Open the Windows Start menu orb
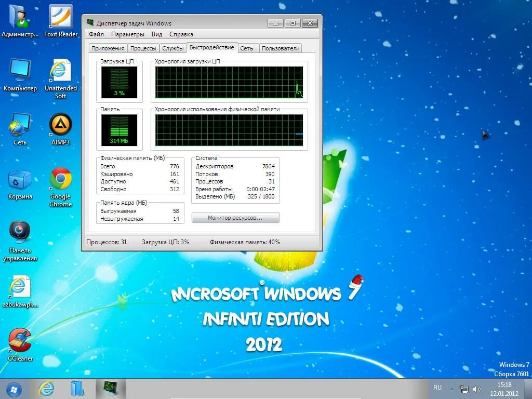The image size is (532, 399). (14, 389)
